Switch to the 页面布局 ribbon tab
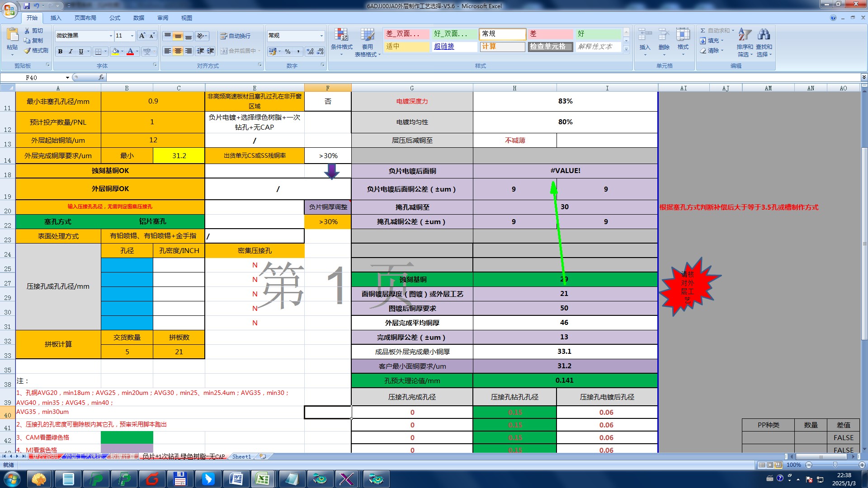Screen dimensions: 868x488 click(x=85, y=18)
